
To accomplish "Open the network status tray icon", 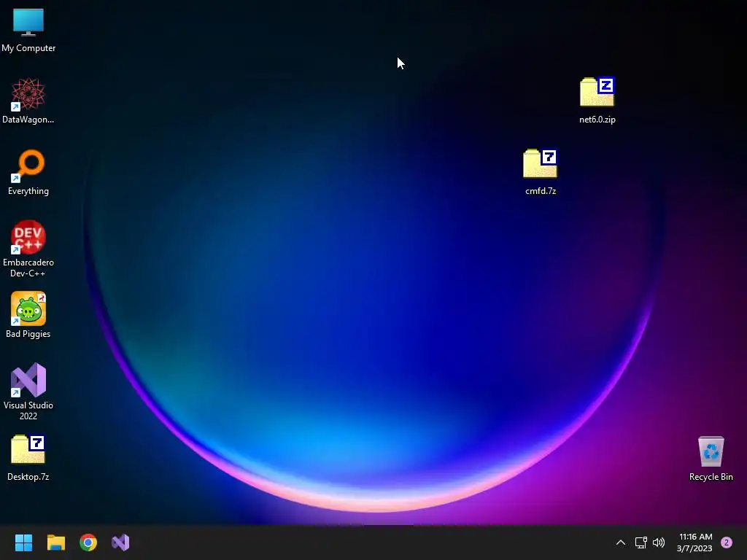I will [x=640, y=542].
